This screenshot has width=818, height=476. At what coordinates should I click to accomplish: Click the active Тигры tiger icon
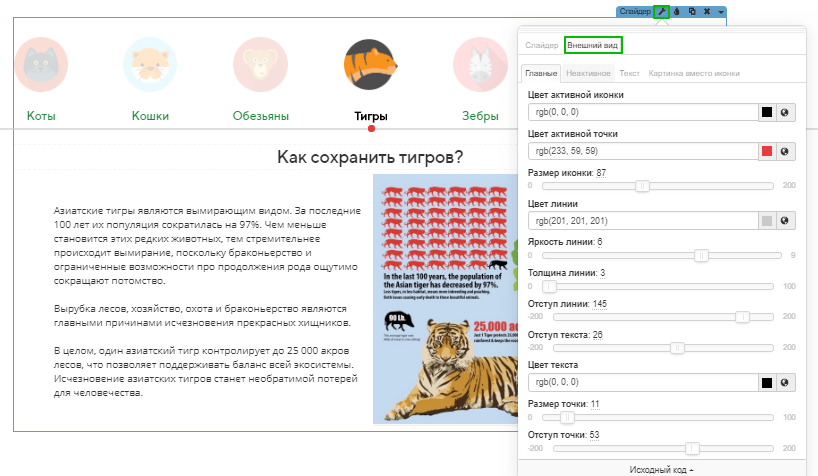pos(370,64)
